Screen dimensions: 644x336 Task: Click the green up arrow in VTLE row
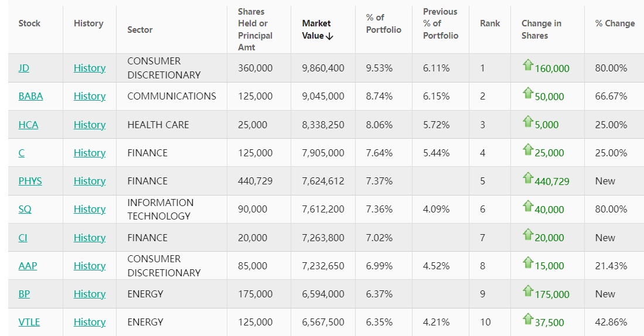pyautogui.click(x=528, y=319)
